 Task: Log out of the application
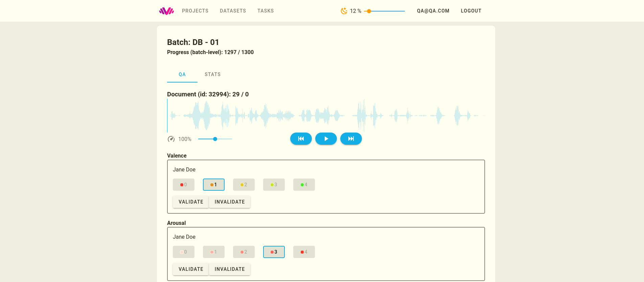click(x=471, y=11)
